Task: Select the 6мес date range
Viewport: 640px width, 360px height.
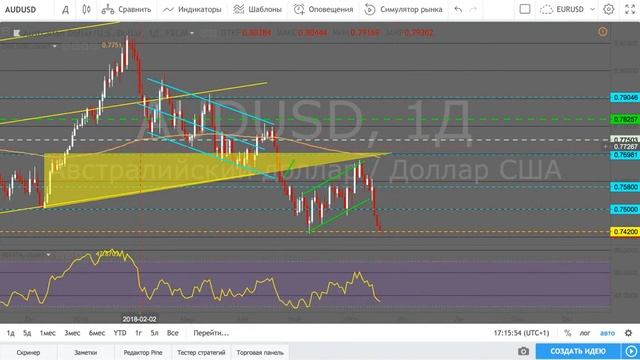Action: (97, 333)
